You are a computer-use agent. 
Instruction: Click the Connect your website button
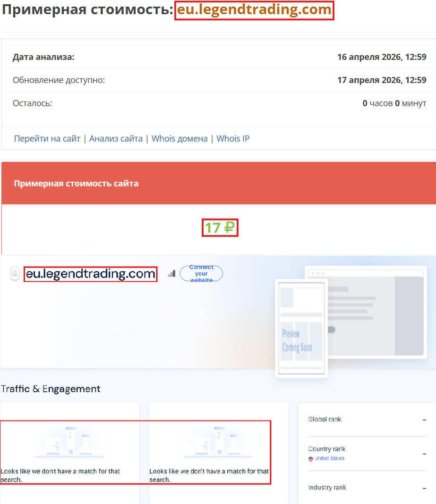pos(201,273)
